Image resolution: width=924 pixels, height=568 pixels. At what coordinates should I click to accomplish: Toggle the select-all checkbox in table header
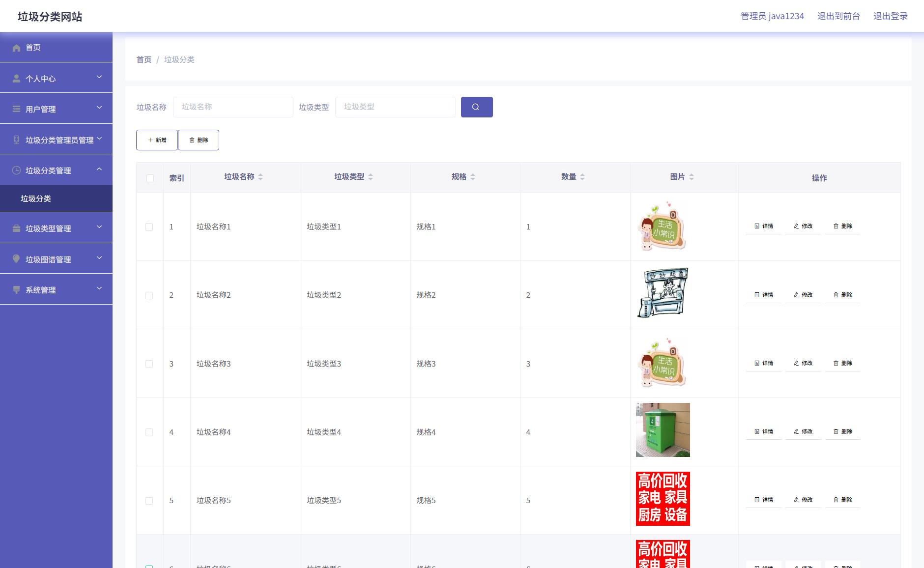pos(150,178)
